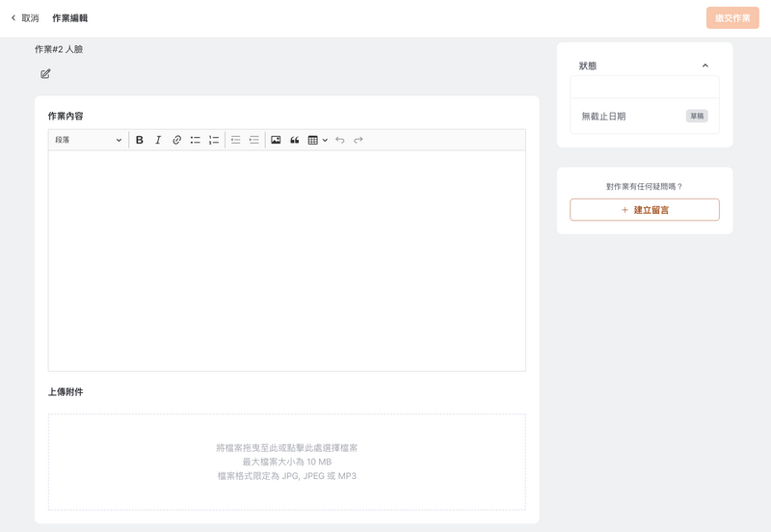
Task: Open the insert table dropdown
Action: pyautogui.click(x=317, y=140)
